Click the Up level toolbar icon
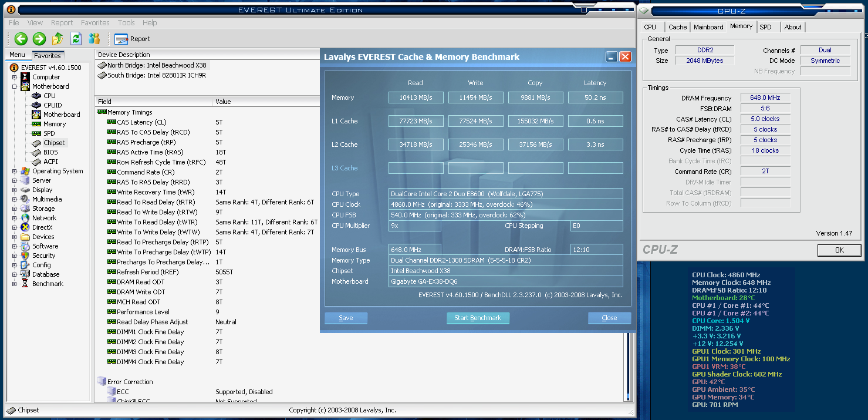Screen dimensions: 868x420 (x=58, y=39)
